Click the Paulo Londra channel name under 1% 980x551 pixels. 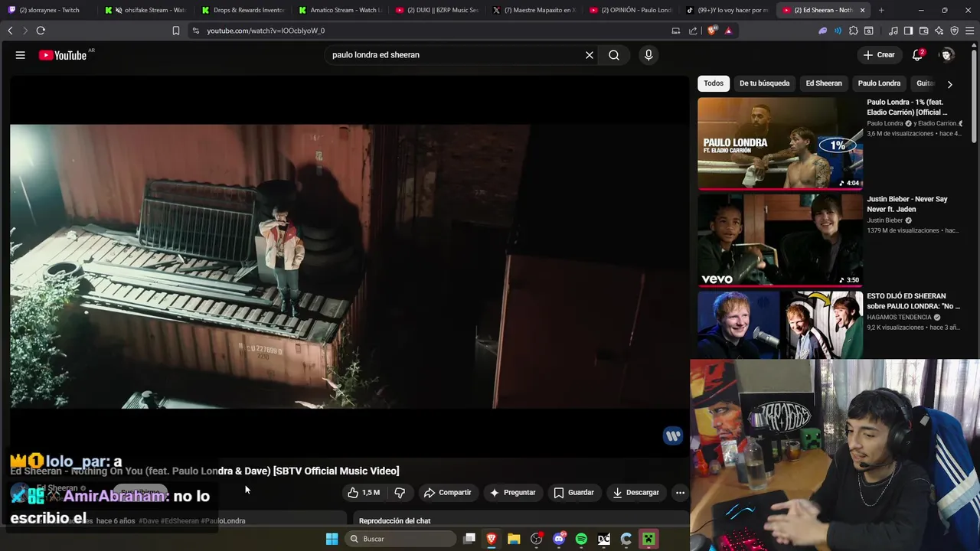tap(885, 123)
